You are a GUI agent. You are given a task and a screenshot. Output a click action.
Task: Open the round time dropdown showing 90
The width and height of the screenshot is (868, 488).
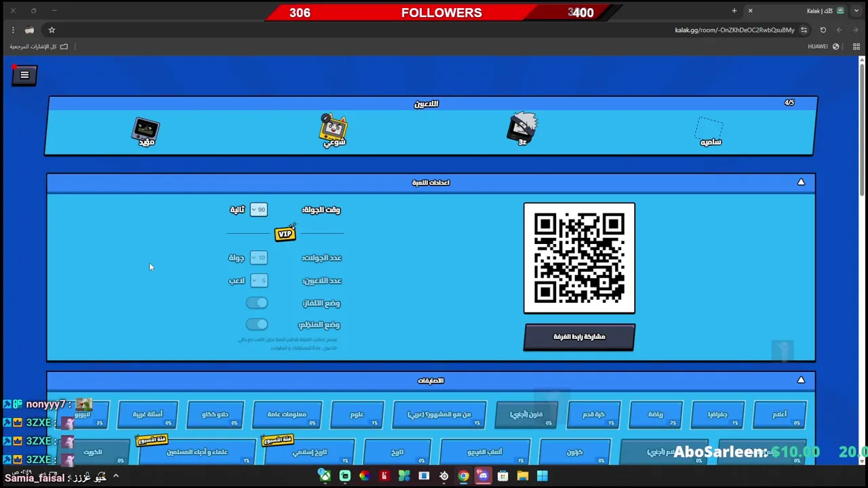[x=258, y=210]
